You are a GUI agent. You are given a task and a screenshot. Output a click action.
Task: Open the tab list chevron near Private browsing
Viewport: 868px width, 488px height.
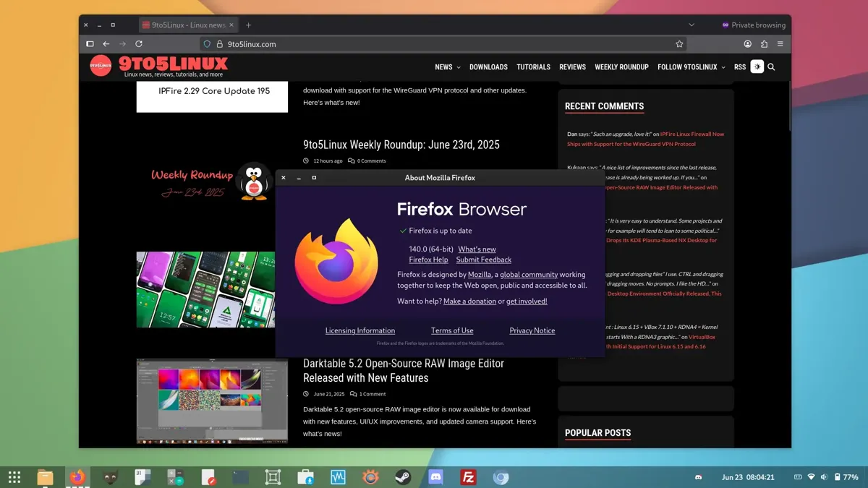[691, 24]
